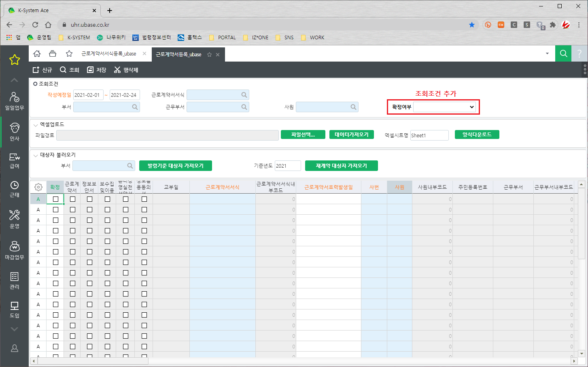Click the grid's vertical scrollbar thumb
Image resolution: width=588 pixels, height=367 pixels.
(x=582, y=223)
